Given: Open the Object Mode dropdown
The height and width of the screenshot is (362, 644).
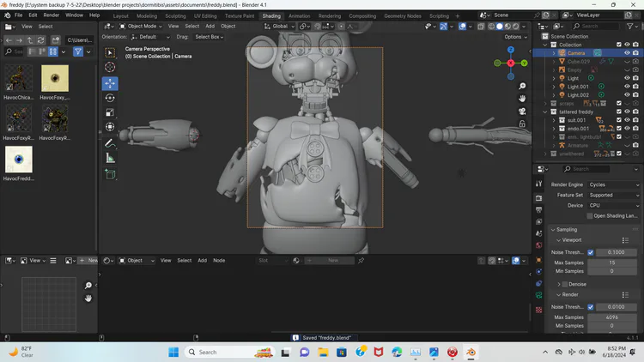Looking at the screenshot, I should 141,27.
